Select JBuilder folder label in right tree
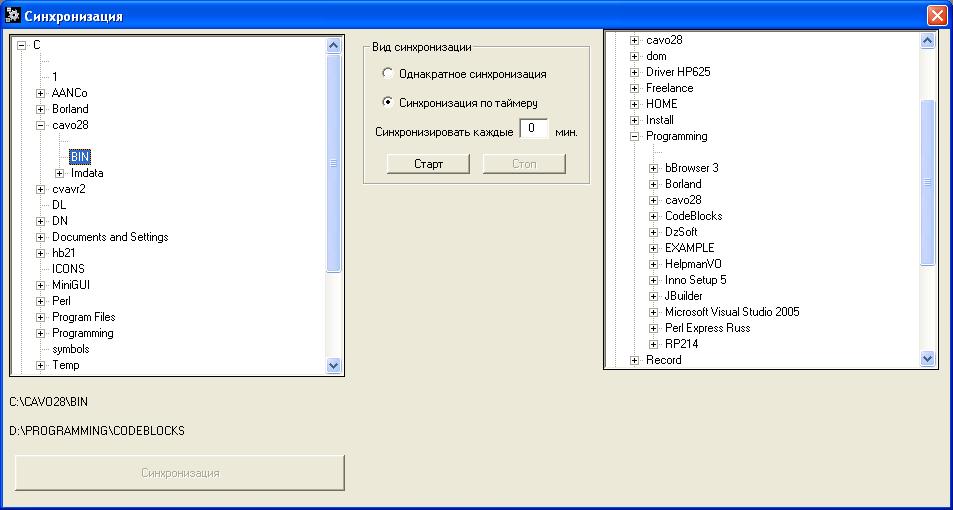953x510 pixels. tap(684, 296)
